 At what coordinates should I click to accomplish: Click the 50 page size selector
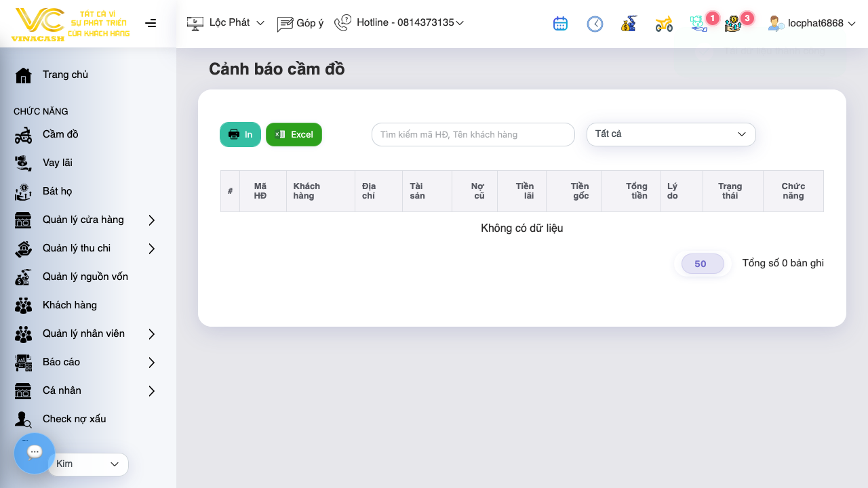[703, 264]
